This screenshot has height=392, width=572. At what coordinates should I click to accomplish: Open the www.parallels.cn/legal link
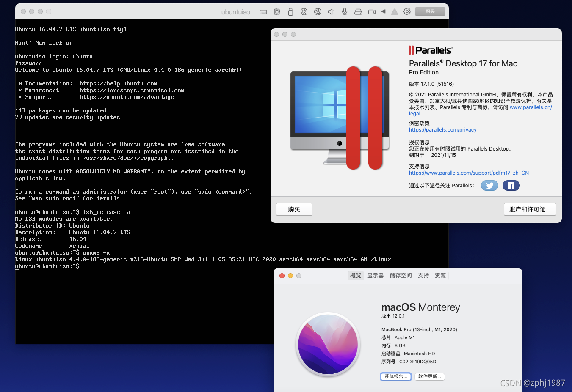pyautogui.click(x=531, y=107)
